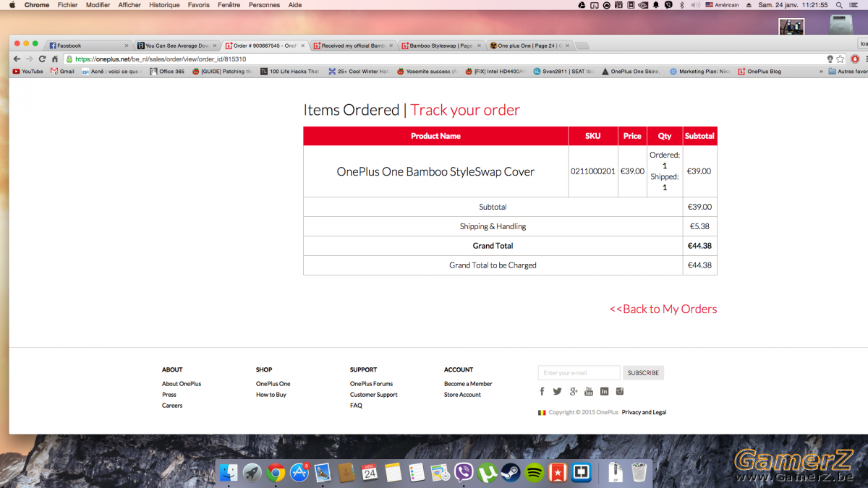
Task: Open the Notes app in dock
Action: [x=393, y=473]
